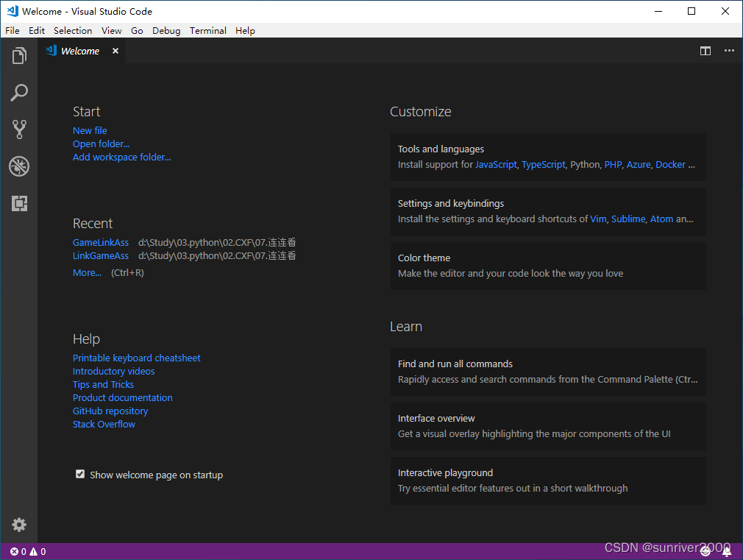The image size is (743, 560).
Task: Open the feedback smiley in status bar
Action: [x=705, y=551]
